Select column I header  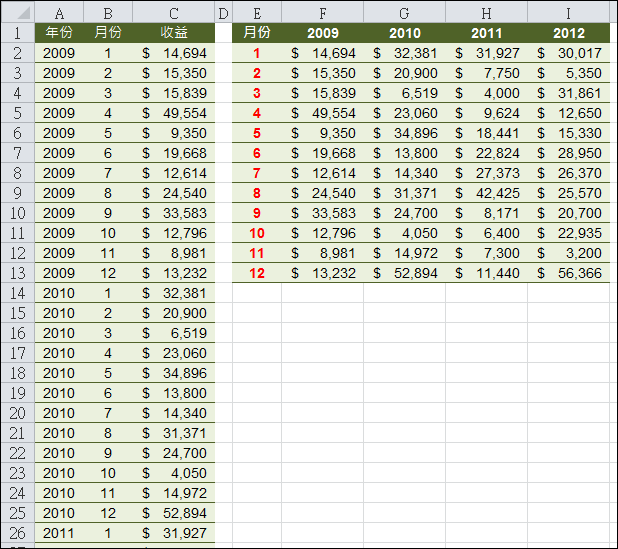pos(568,13)
